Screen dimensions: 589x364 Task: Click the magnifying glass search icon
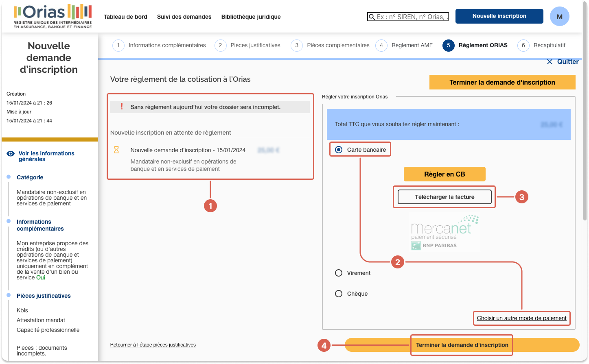click(372, 17)
